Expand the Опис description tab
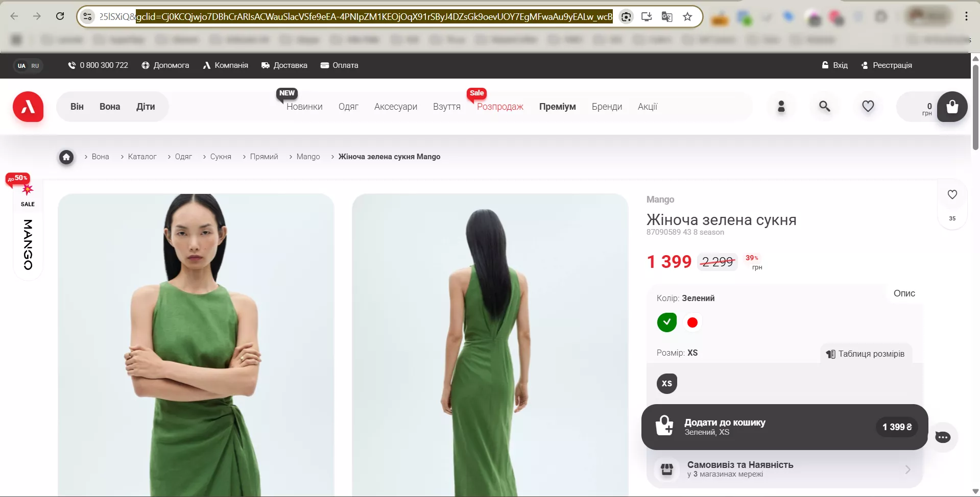The width and height of the screenshot is (980, 497). click(x=904, y=293)
